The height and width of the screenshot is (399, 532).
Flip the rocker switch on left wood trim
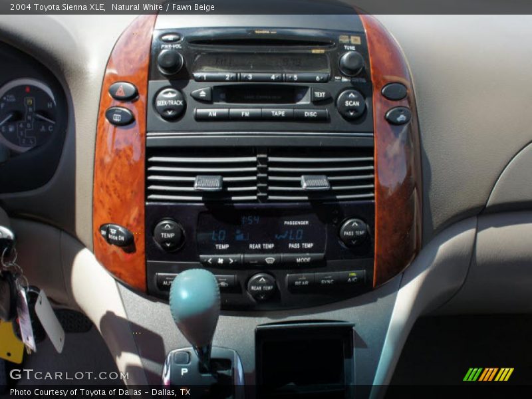click(x=117, y=235)
